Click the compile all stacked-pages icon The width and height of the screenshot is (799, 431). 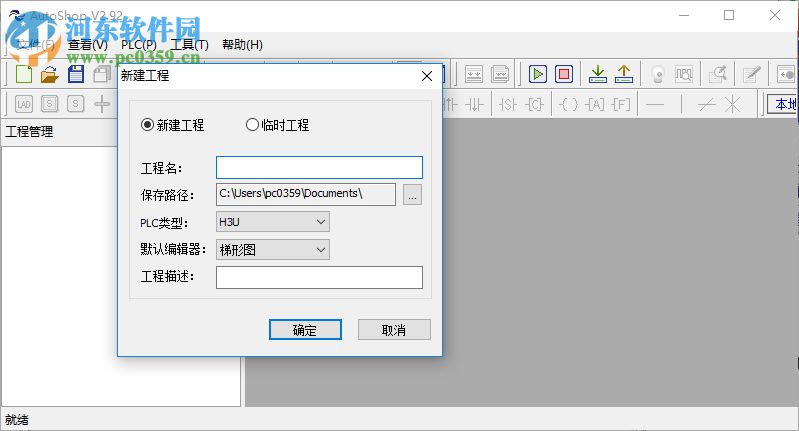tap(500, 74)
